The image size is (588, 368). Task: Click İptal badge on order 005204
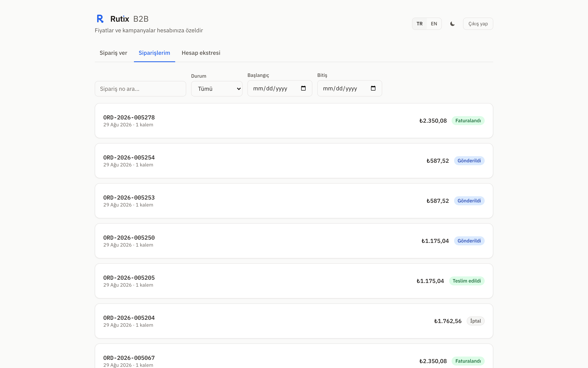tap(475, 321)
